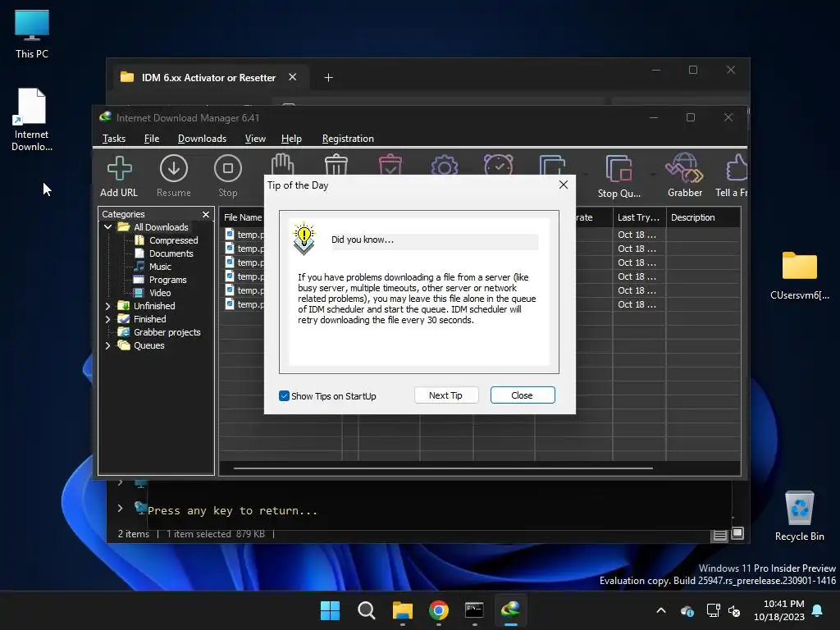This screenshot has height=630, width=840.
Task: Switch Explorer to details view button
Action: click(x=719, y=535)
